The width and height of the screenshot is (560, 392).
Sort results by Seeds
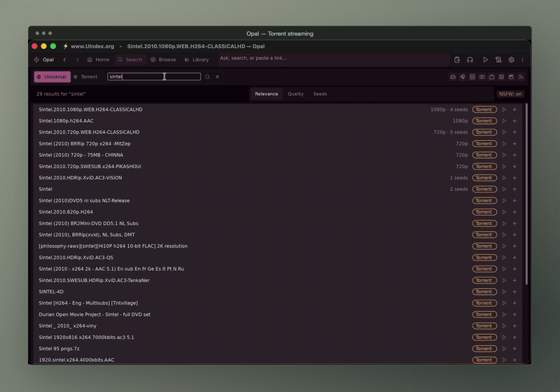pyautogui.click(x=320, y=94)
